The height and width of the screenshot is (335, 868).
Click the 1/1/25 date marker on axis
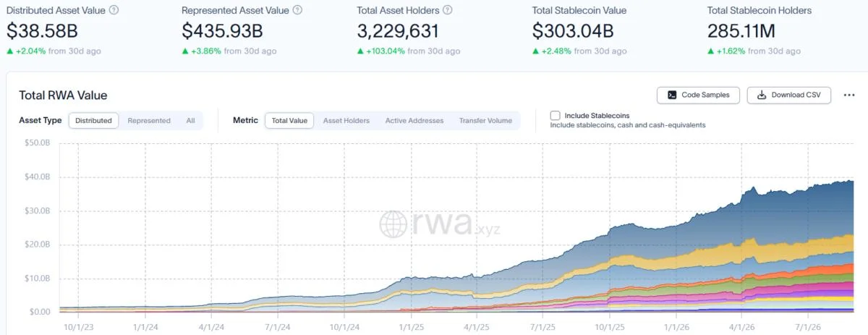[411, 326]
